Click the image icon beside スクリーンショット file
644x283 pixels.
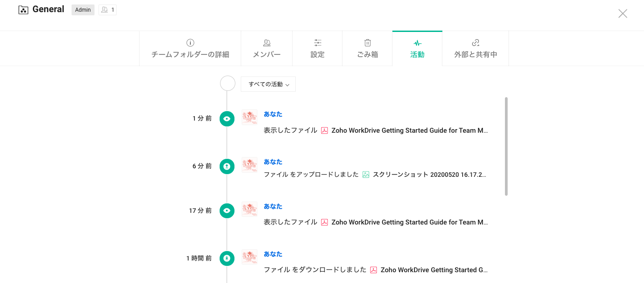point(366,175)
